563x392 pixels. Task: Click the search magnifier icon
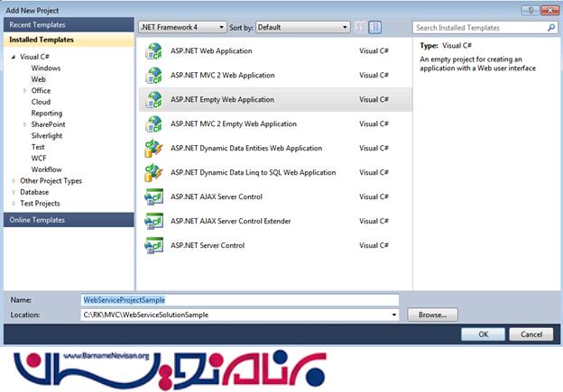point(551,28)
